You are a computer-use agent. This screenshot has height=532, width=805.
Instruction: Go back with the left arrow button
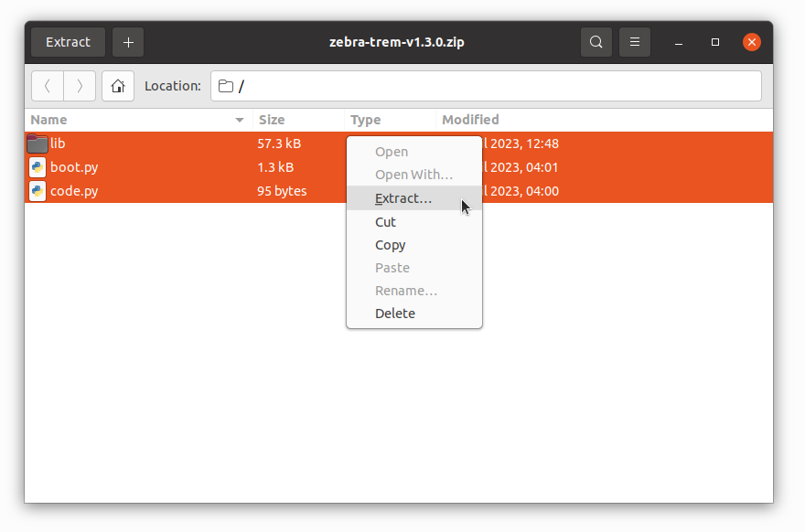pos(48,86)
